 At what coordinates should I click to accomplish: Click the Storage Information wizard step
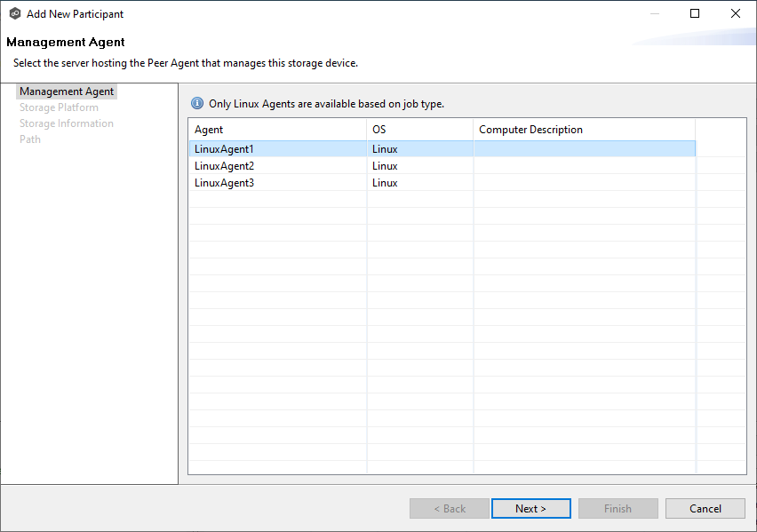(66, 123)
